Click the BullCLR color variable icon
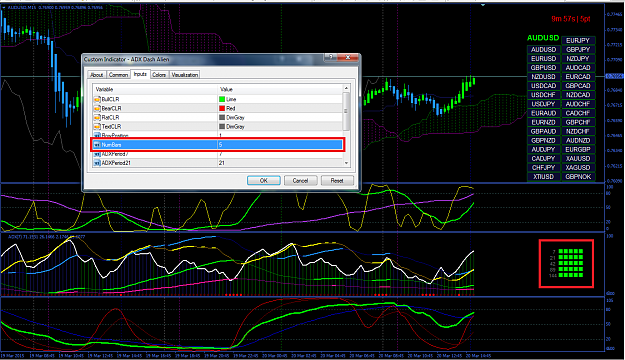Screen dimensions: 625x360 click(97, 99)
